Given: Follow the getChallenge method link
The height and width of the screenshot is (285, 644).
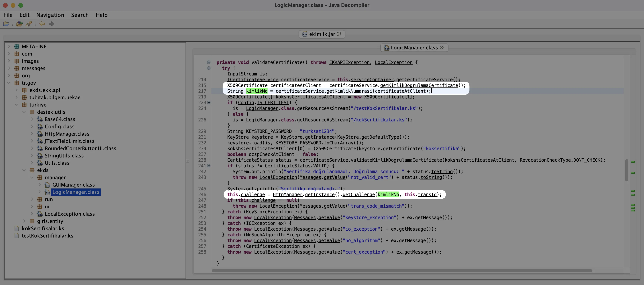Looking at the screenshot, I should pyautogui.click(x=358, y=194).
